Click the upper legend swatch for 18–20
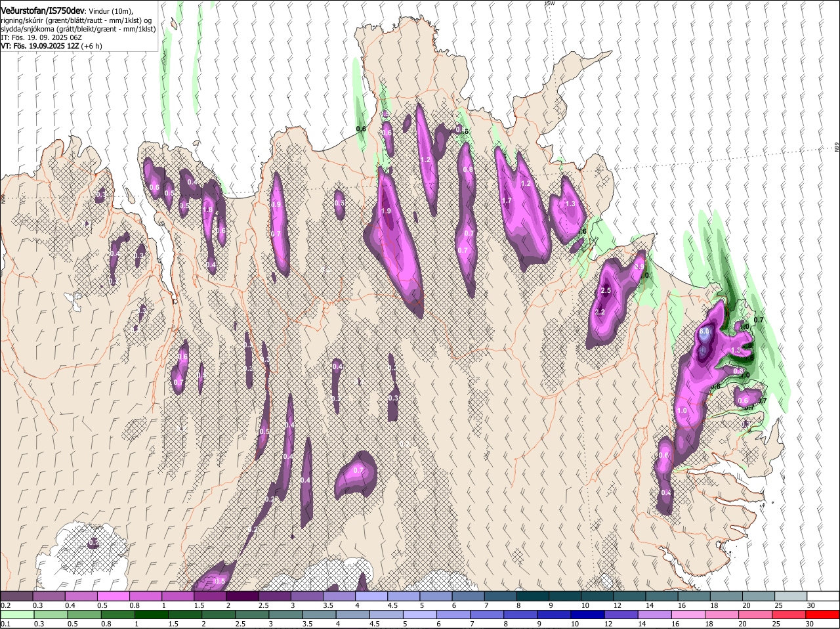This screenshot has height=629, width=840. pos(727,596)
